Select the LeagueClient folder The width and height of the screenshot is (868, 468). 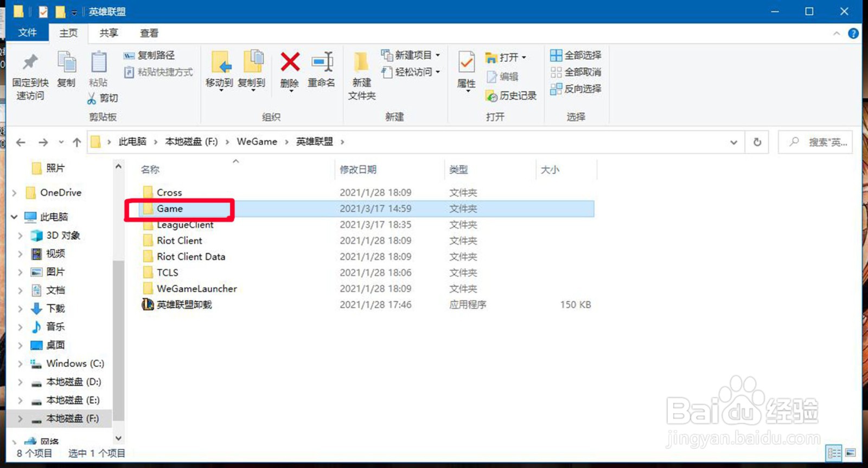185,225
